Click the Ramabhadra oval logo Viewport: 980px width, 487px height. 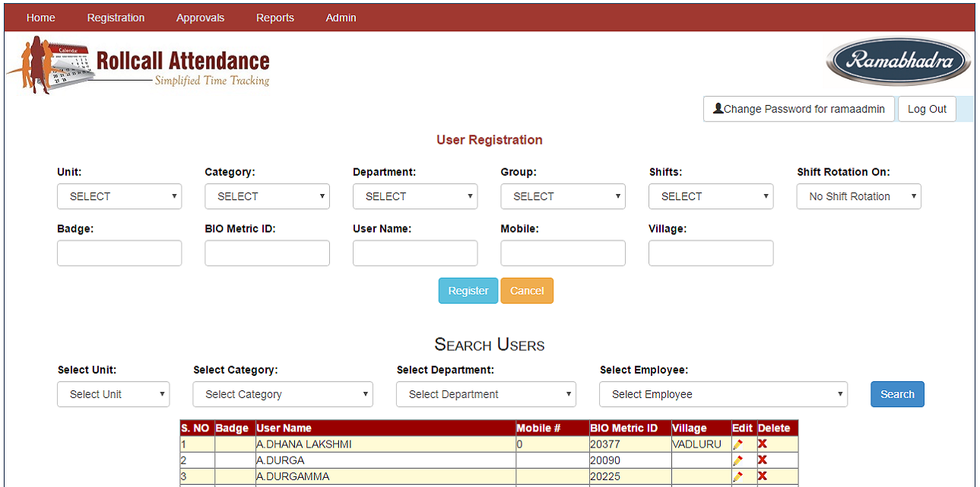pyautogui.click(x=898, y=62)
